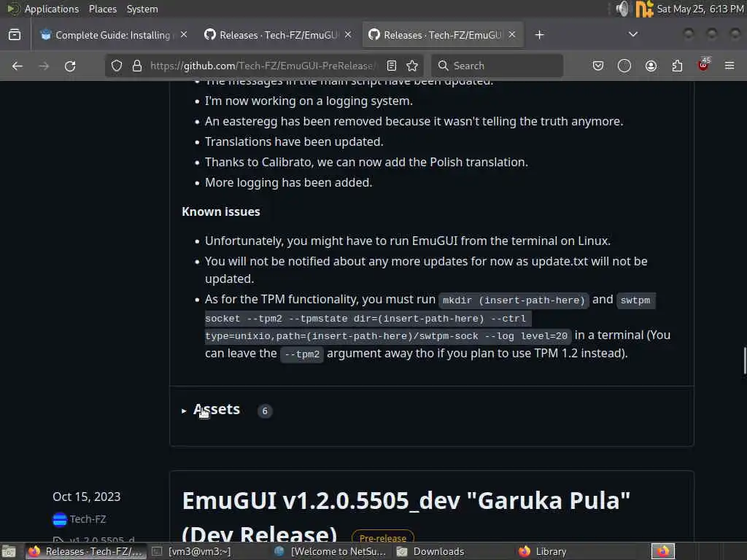
Task: Click the Known issues heading
Action: (x=221, y=211)
